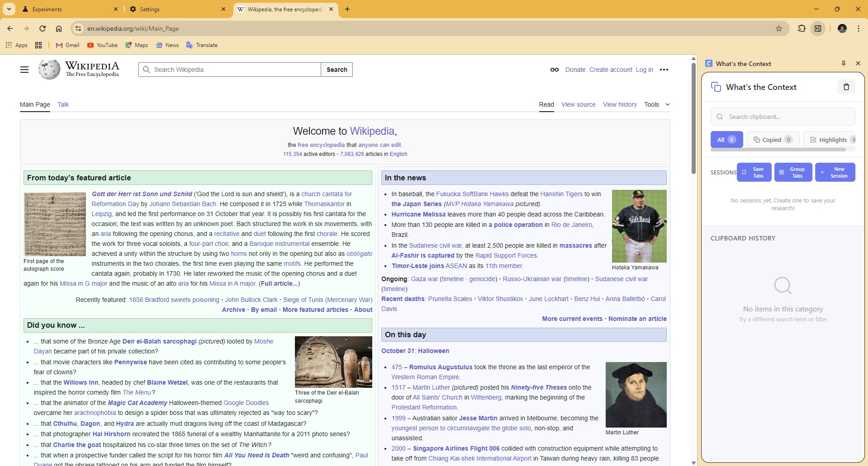The image size is (868, 466).
Task: Open the autograph score thumbnail image
Action: [55, 224]
